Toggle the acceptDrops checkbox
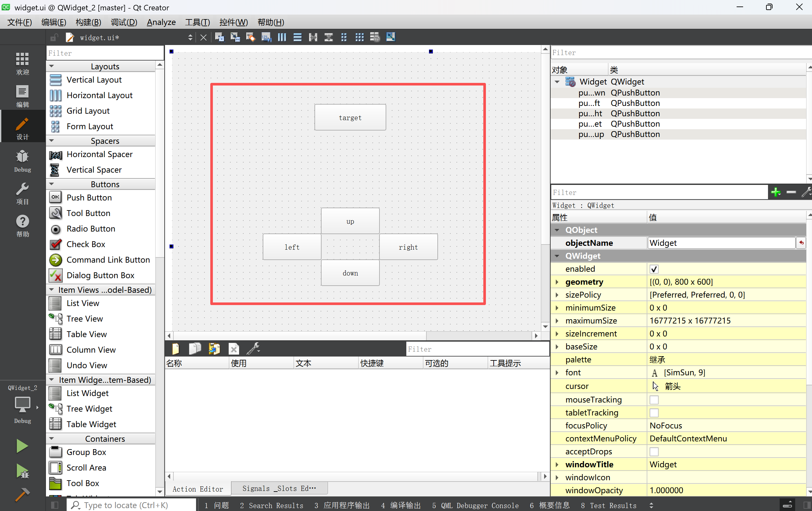The height and width of the screenshot is (511, 812). coord(653,451)
